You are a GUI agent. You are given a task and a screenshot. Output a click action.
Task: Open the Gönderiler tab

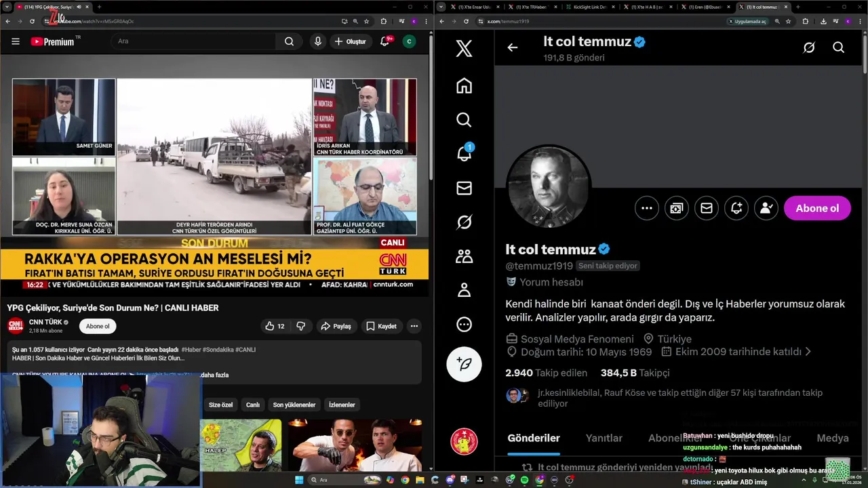pyautogui.click(x=534, y=438)
